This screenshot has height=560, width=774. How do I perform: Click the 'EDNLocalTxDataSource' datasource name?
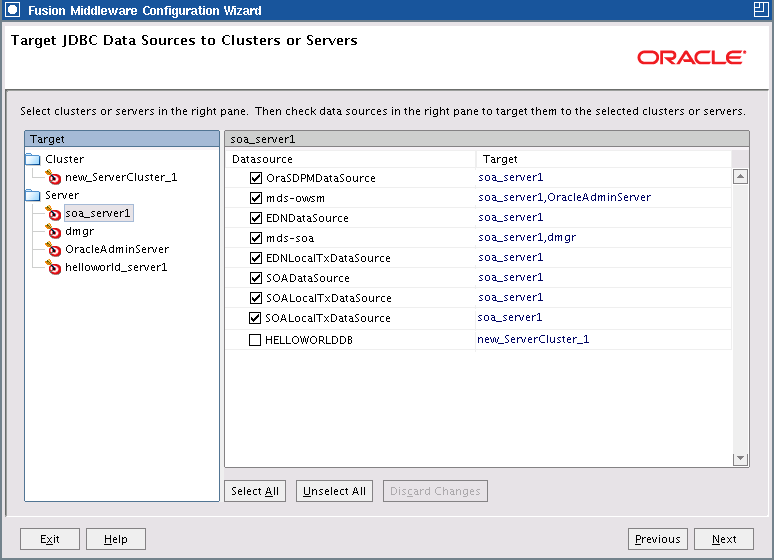click(x=328, y=258)
